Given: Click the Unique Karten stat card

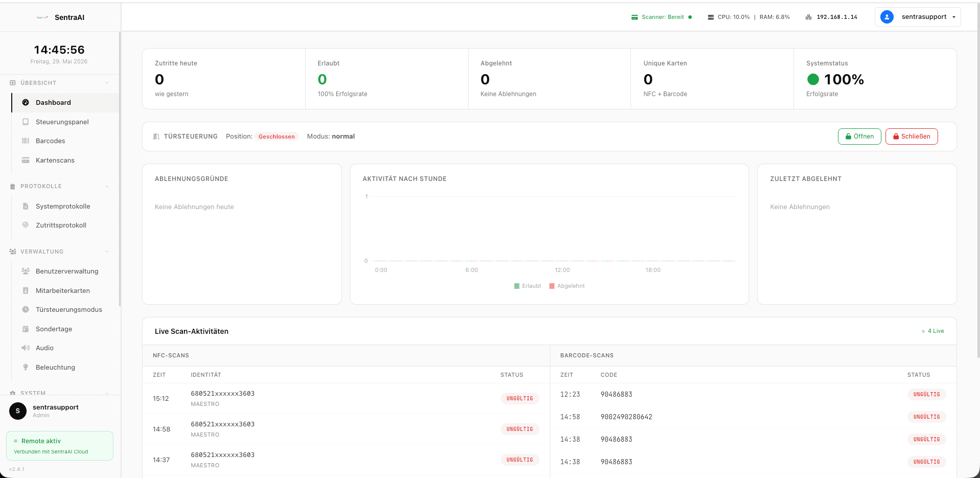Looking at the screenshot, I should pos(712,79).
